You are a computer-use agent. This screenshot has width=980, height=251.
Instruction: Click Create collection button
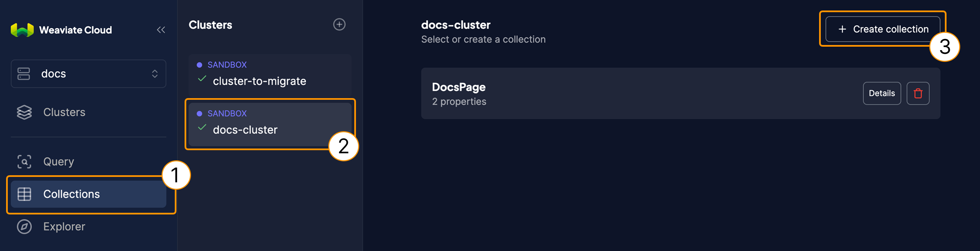pyautogui.click(x=883, y=29)
